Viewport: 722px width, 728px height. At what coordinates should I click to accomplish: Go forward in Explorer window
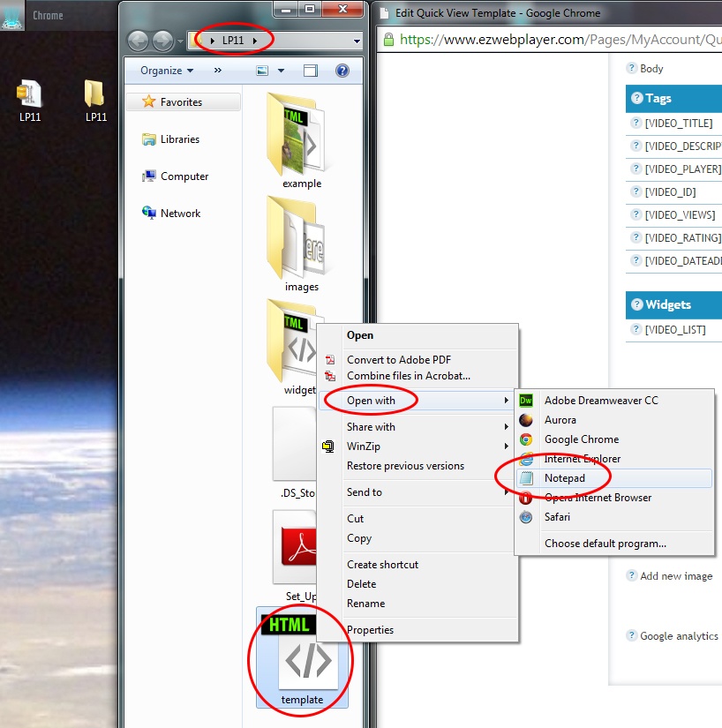click(162, 41)
